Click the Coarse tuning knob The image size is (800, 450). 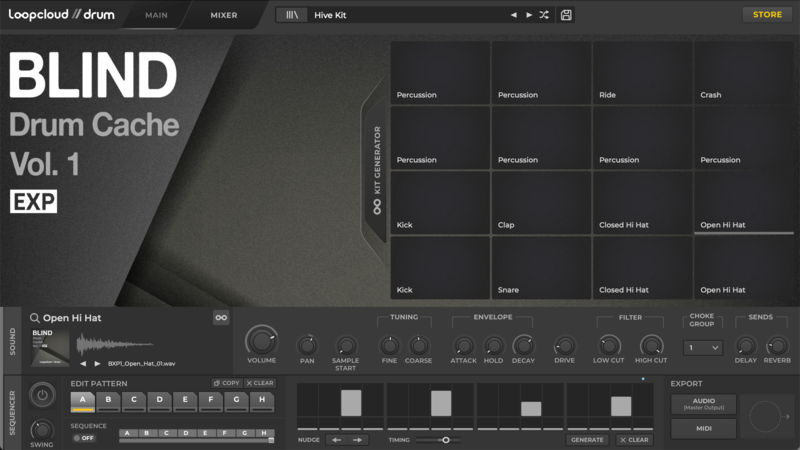point(418,346)
